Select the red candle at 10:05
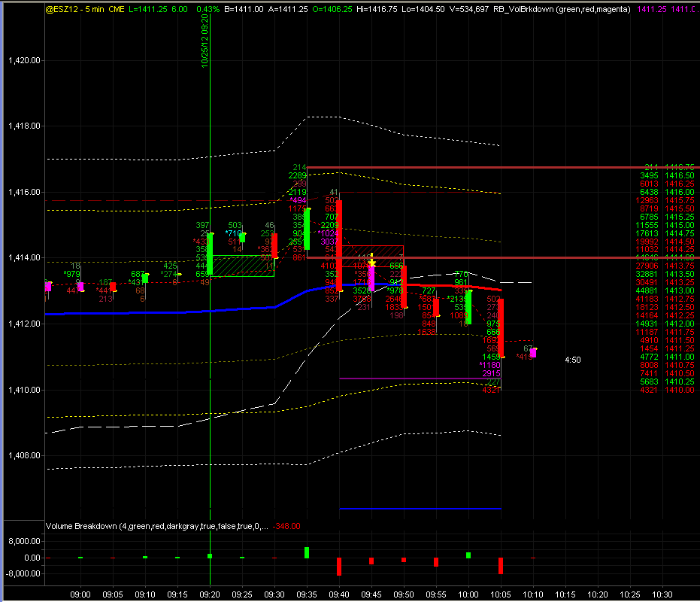Screen dimensions: 700x602 pos(501,327)
